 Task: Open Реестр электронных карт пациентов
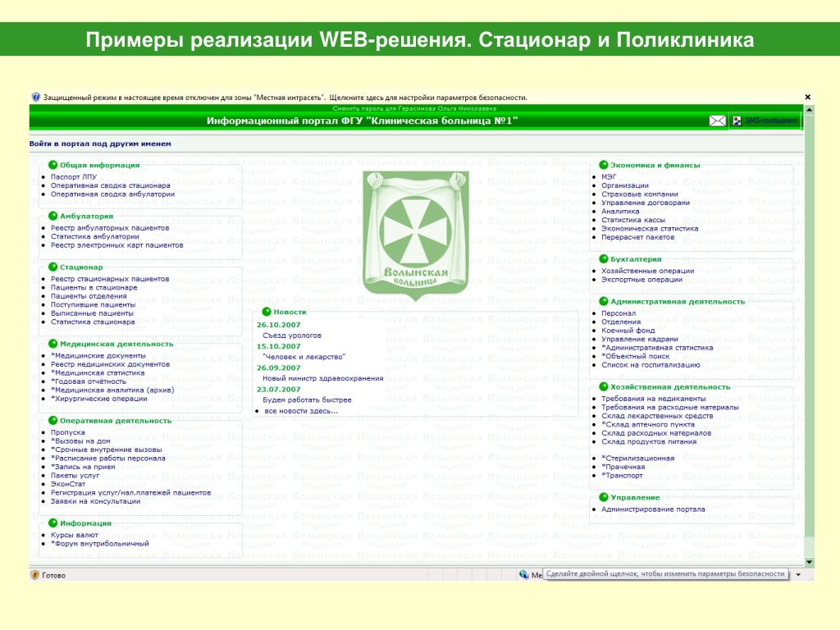click(116, 244)
